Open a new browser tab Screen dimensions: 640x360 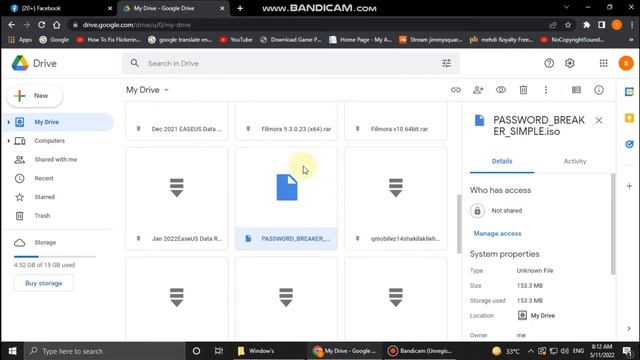click(240, 8)
